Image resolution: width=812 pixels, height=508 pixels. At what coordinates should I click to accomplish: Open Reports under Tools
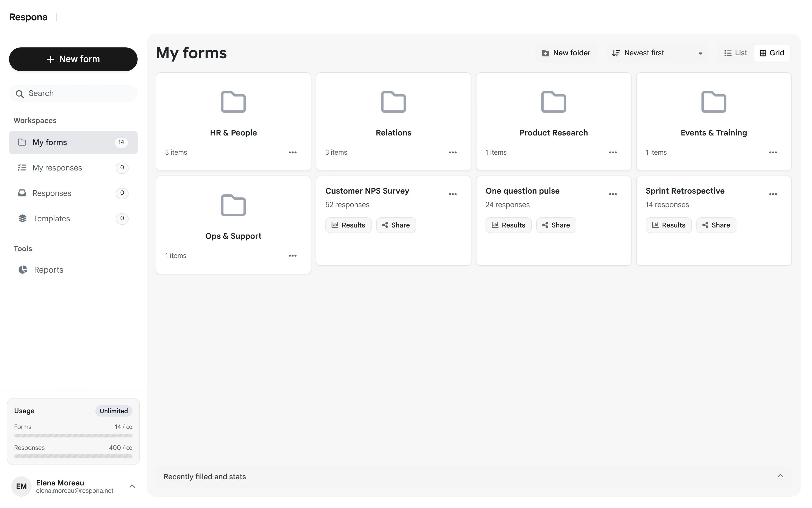click(x=73, y=270)
